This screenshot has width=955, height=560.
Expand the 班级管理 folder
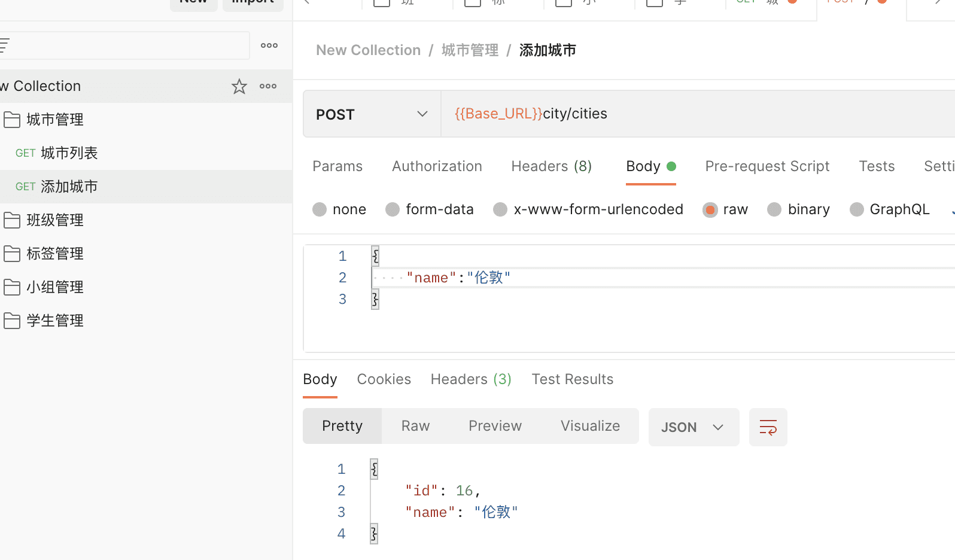tap(146, 220)
